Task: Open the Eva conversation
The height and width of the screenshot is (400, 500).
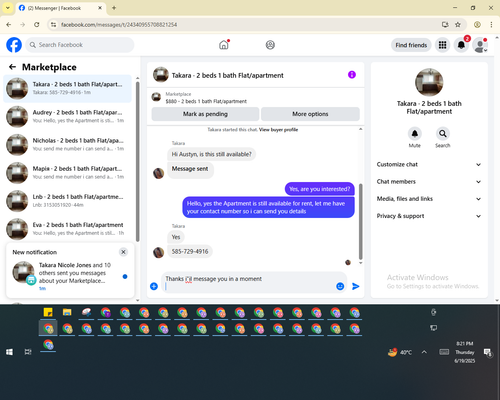Action: point(67,229)
